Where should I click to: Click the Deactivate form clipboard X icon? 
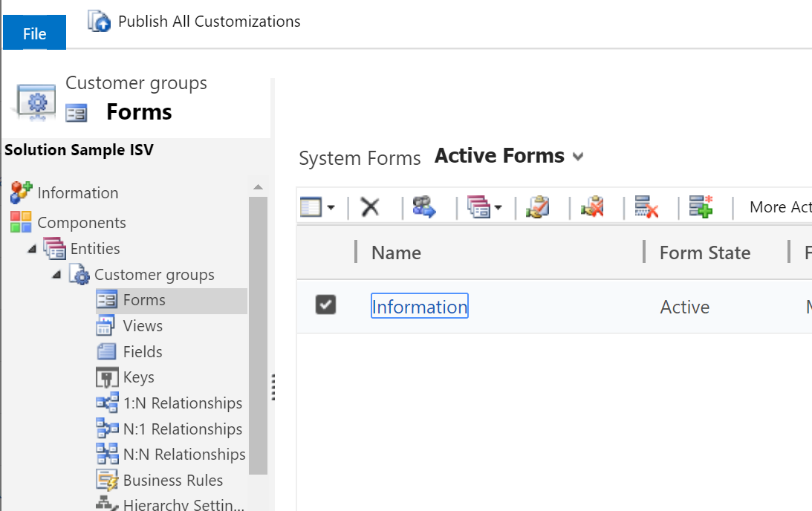coord(592,207)
